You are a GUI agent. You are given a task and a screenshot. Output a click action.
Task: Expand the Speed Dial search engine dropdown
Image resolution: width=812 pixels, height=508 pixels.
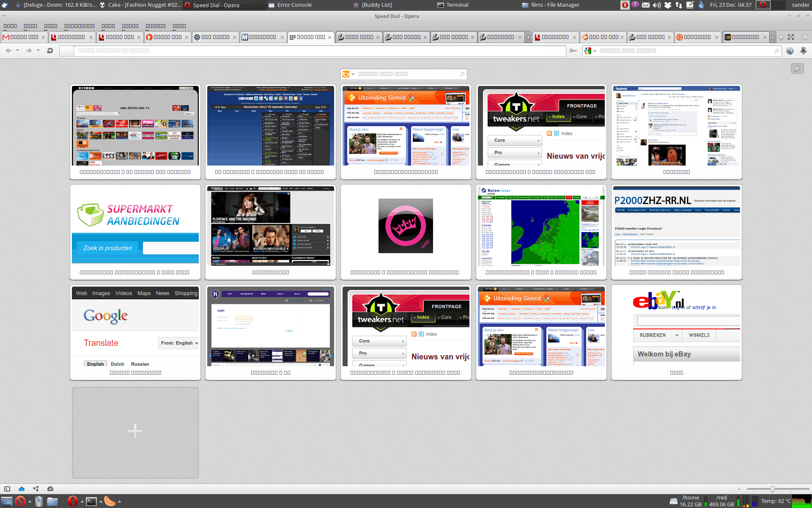pyautogui.click(x=353, y=75)
